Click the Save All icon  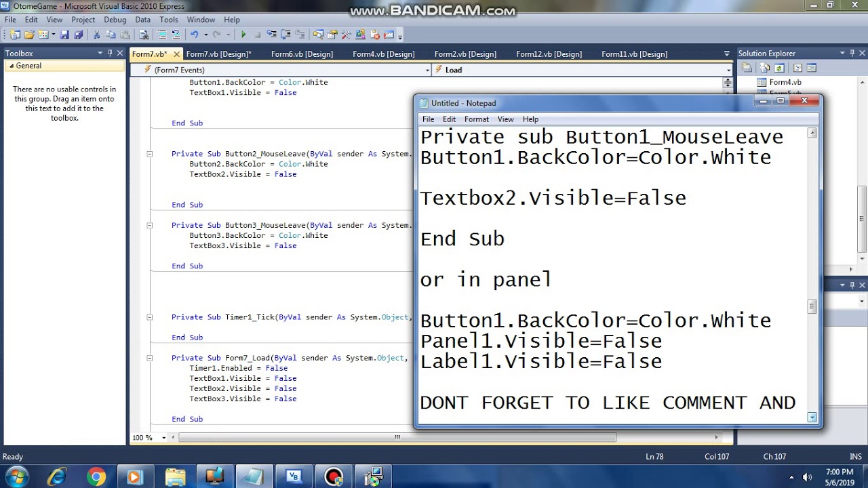pos(78,35)
